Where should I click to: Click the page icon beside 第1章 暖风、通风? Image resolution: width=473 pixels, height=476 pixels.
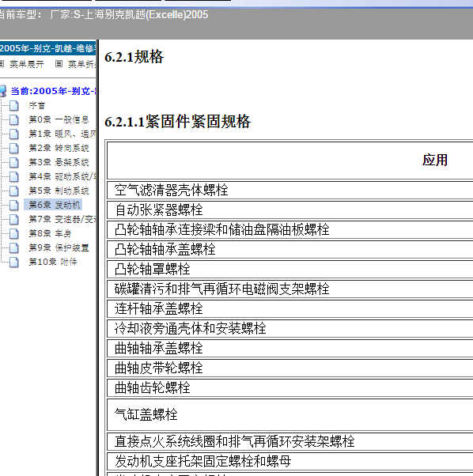pyautogui.click(x=14, y=134)
